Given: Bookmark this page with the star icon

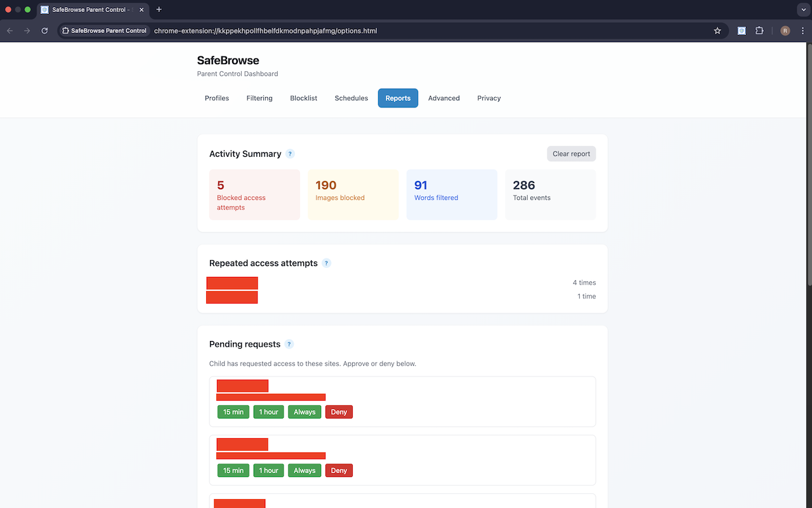Looking at the screenshot, I should (717, 30).
